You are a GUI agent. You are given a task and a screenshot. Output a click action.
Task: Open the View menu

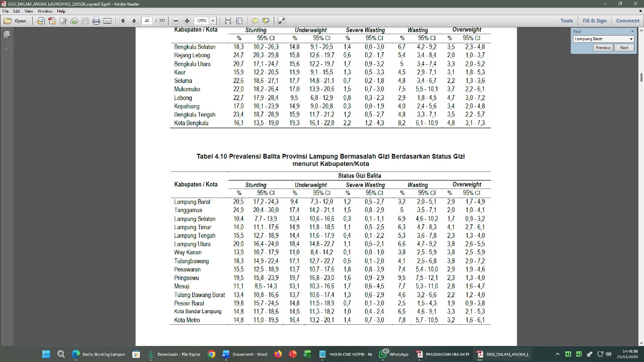click(x=29, y=11)
